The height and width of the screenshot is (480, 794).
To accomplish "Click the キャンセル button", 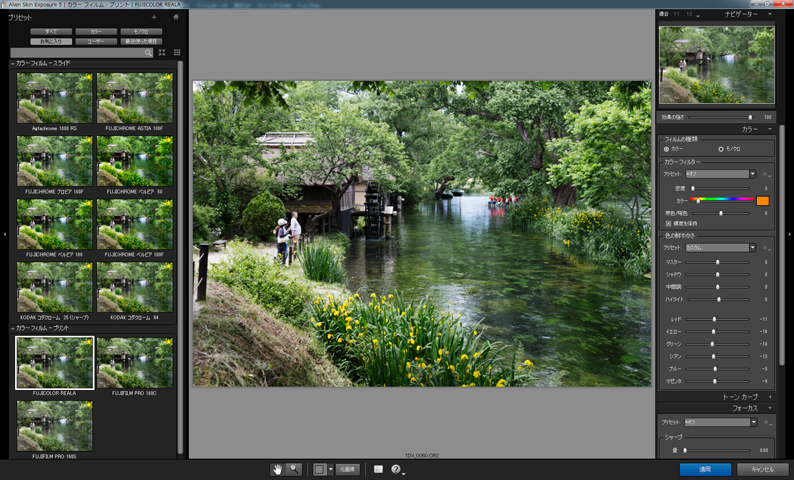I will pyautogui.click(x=762, y=469).
